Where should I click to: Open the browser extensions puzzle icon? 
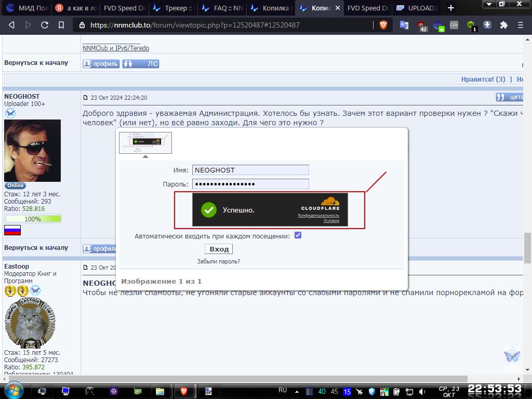[x=503, y=25]
